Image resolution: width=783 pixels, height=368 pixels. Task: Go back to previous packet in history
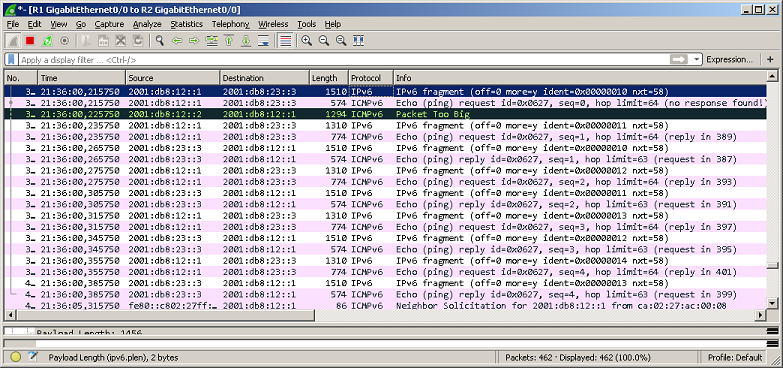tap(177, 41)
